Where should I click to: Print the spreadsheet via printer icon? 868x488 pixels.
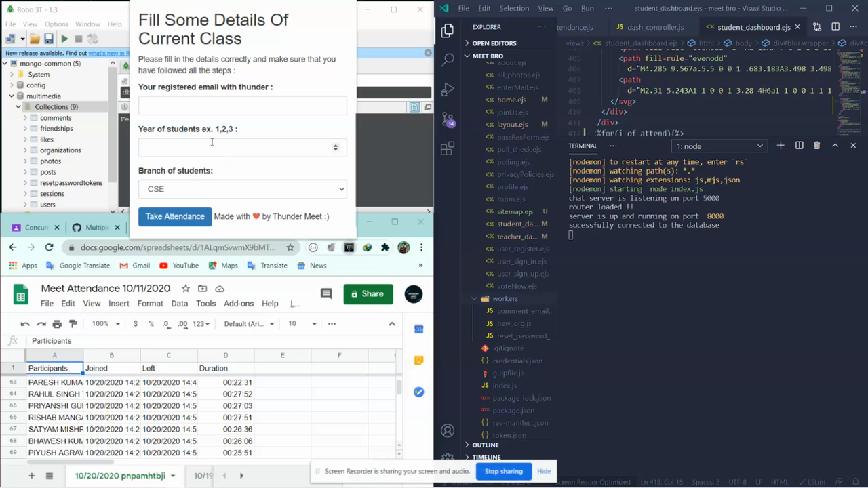click(x=57, y=323)
